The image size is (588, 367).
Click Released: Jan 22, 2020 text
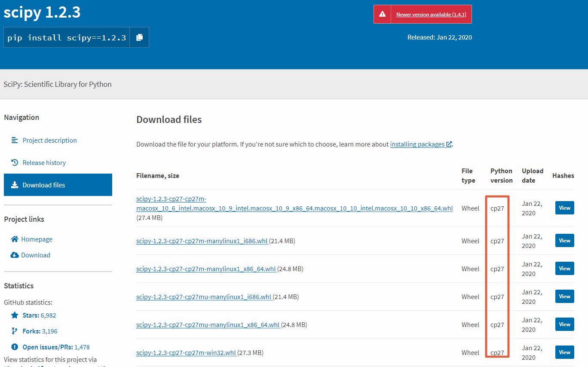pyautogui.click(x=440, y=37)
